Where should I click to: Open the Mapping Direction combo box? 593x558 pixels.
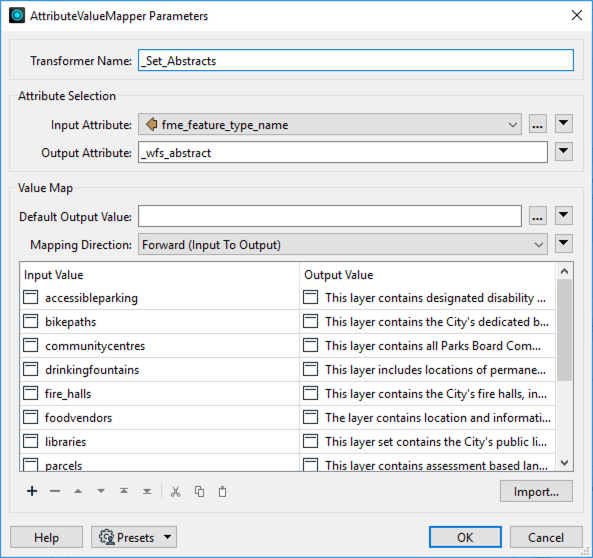(x=343, y=244)
